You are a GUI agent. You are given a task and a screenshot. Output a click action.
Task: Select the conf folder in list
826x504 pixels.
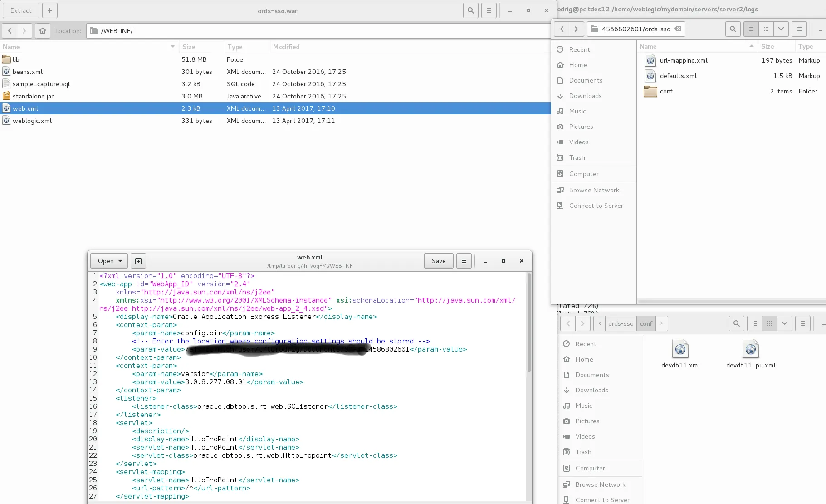pos(732,91)
